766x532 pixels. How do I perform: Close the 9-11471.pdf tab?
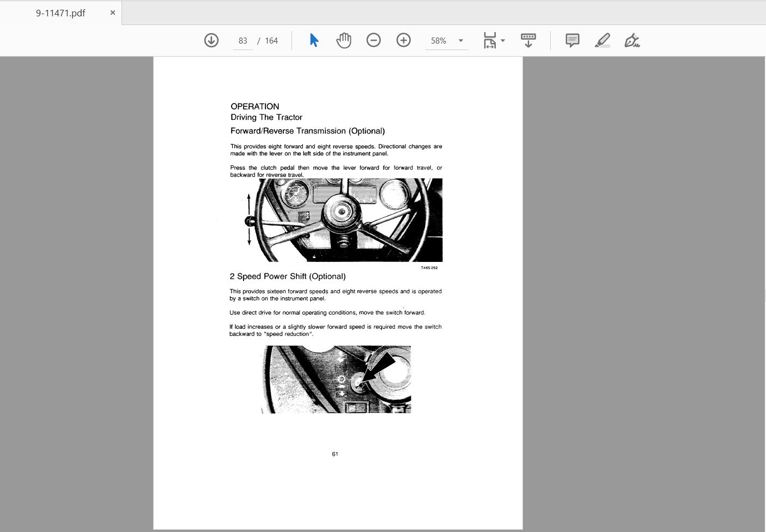click(113, 13)
